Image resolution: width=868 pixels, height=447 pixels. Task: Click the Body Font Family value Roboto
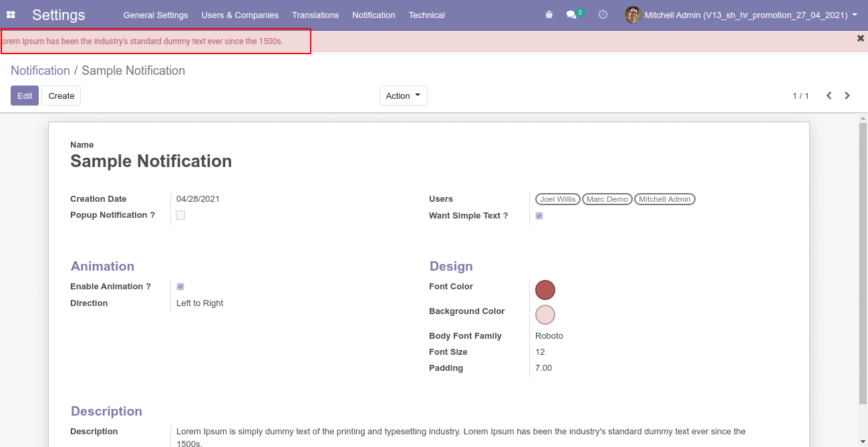point(549,336)
